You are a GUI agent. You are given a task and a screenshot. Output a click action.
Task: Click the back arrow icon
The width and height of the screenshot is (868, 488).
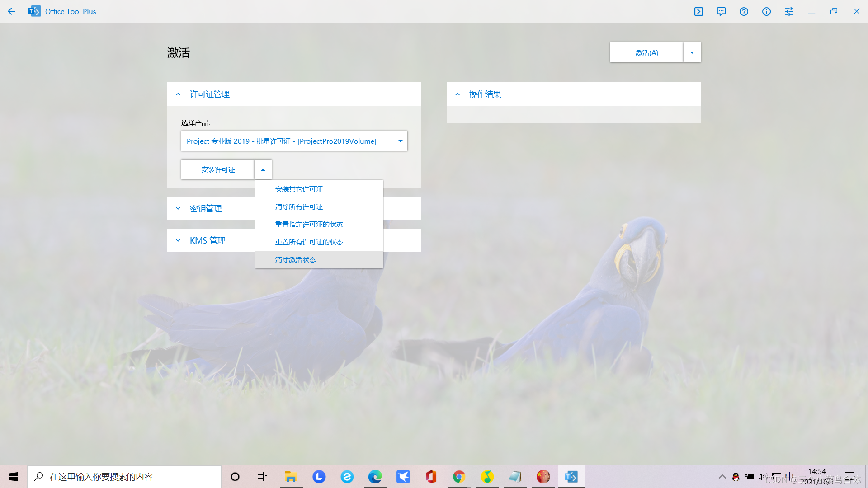tap(11, 11)
